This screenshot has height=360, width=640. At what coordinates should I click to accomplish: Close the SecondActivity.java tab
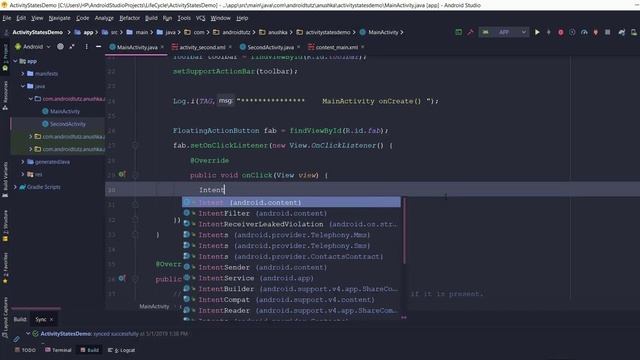pos(298,47)
